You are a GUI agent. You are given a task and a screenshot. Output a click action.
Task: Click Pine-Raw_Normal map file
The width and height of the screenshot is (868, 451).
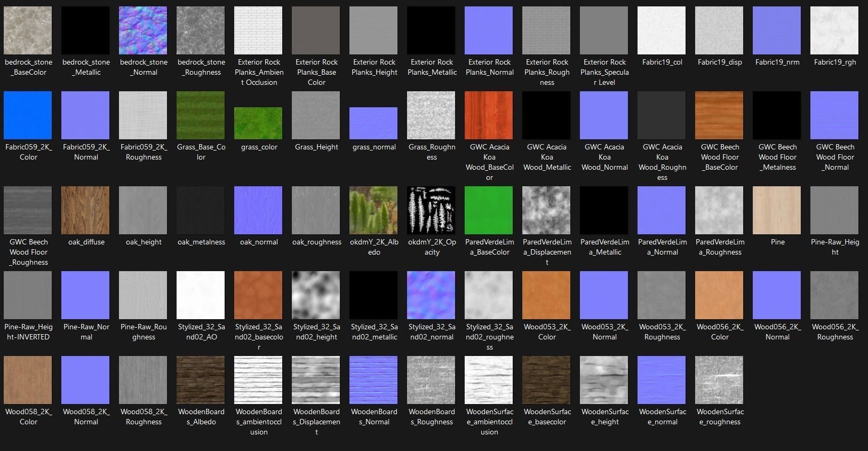point(85,295)
